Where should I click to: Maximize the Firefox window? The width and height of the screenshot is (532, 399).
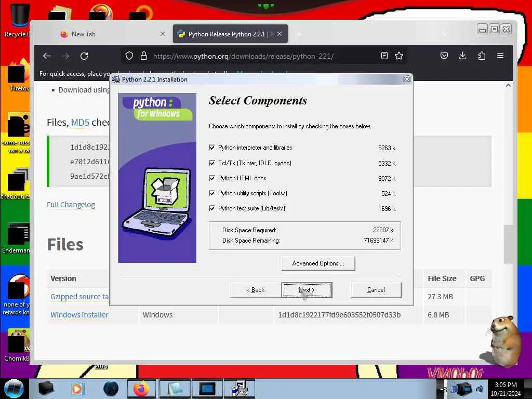pos(495,30)
